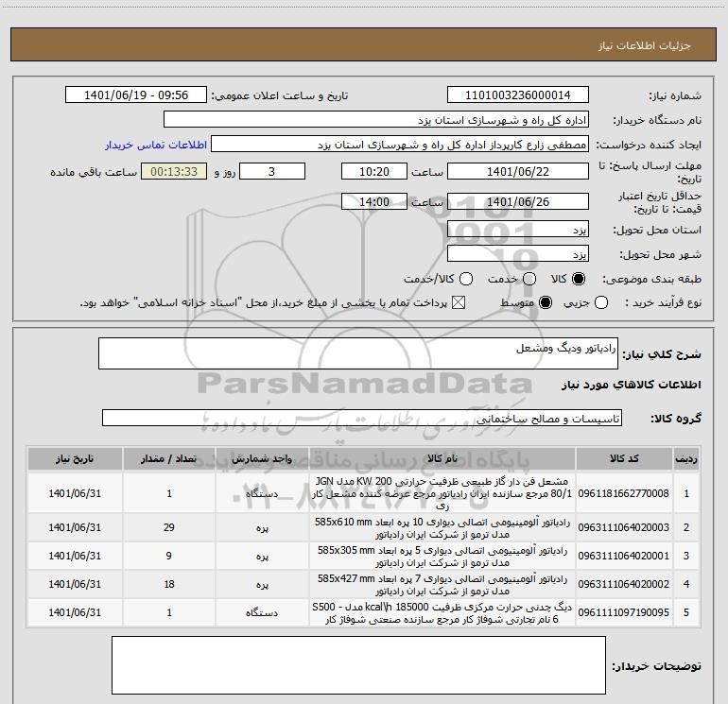This screenshot has height=704, width=728.
Task: Click the 7 پره radiator item name
Action: (442, 585)
